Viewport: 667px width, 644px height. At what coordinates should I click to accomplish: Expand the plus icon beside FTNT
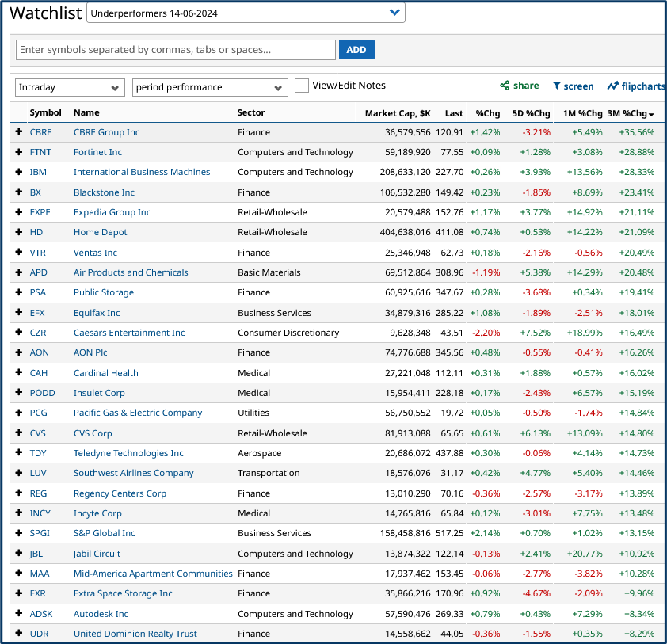click(18, 152)
